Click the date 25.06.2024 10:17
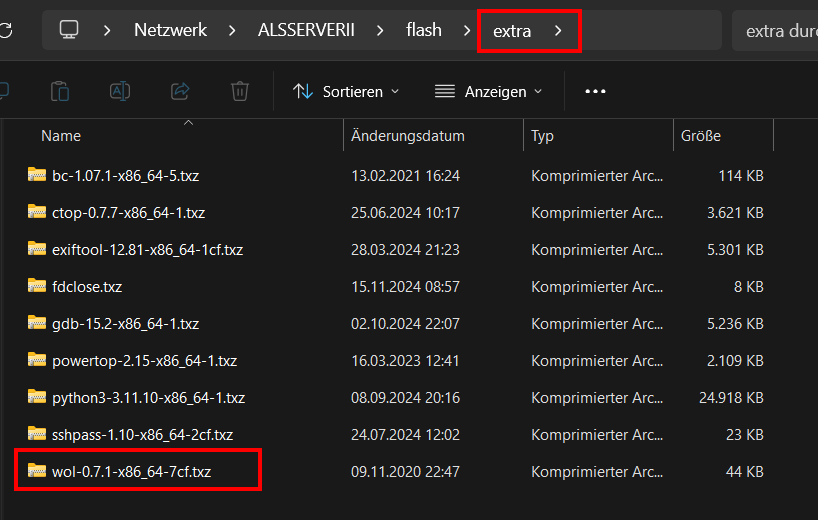Image resolution: width=818 pixels, height=520 pixels. [405, 213]
